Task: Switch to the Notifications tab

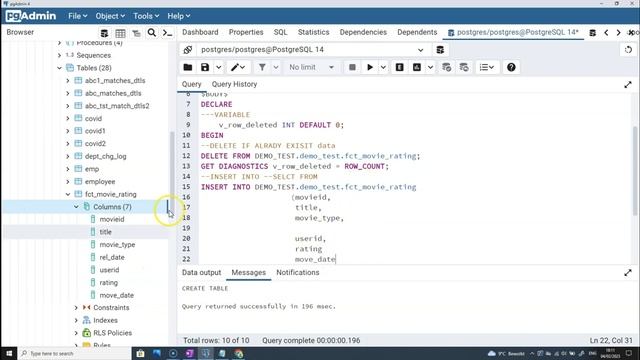Action: pyautogui.click(x=298, y=273)
